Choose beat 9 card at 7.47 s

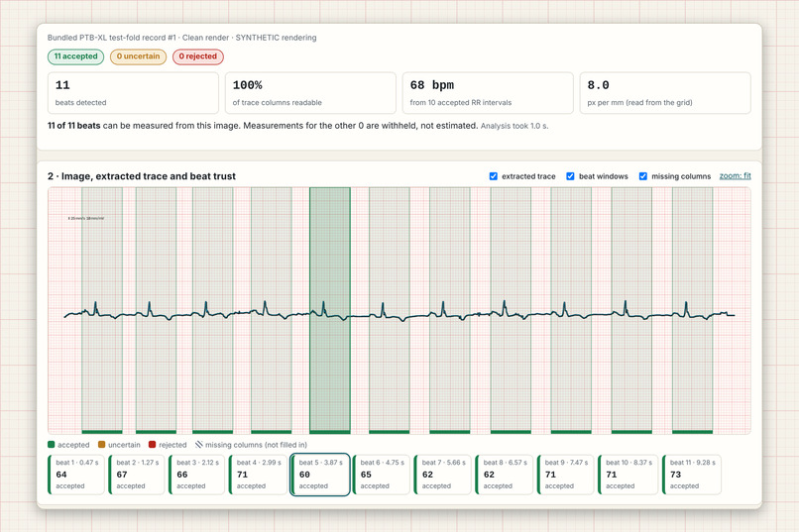(566, 475)
